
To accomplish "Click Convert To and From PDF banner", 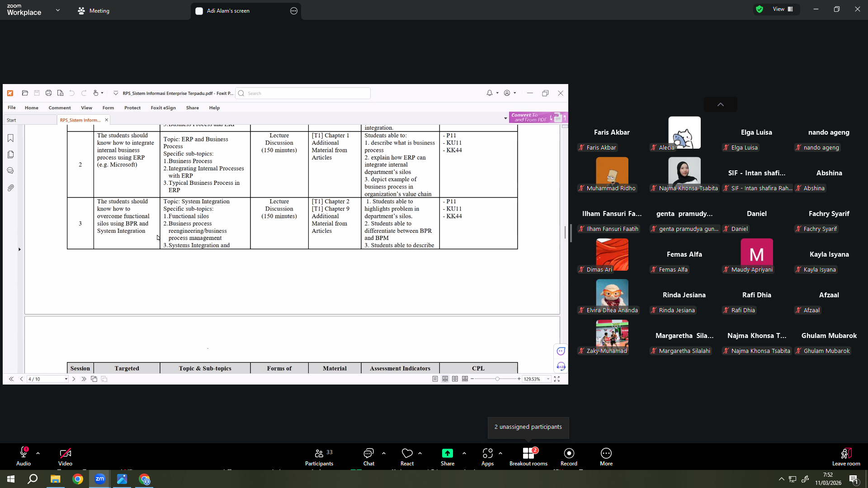I will click(538, 117).
